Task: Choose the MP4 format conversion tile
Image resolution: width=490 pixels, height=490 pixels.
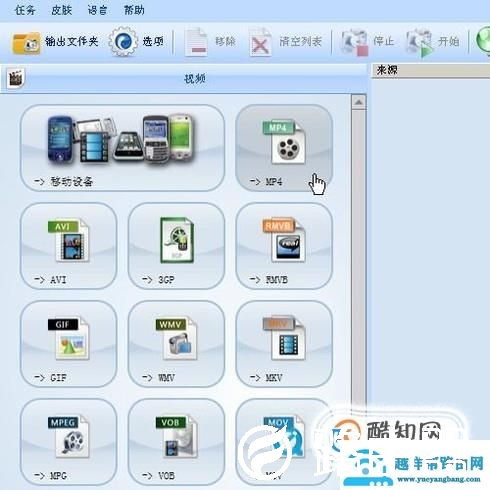Action: coord(284,148)
